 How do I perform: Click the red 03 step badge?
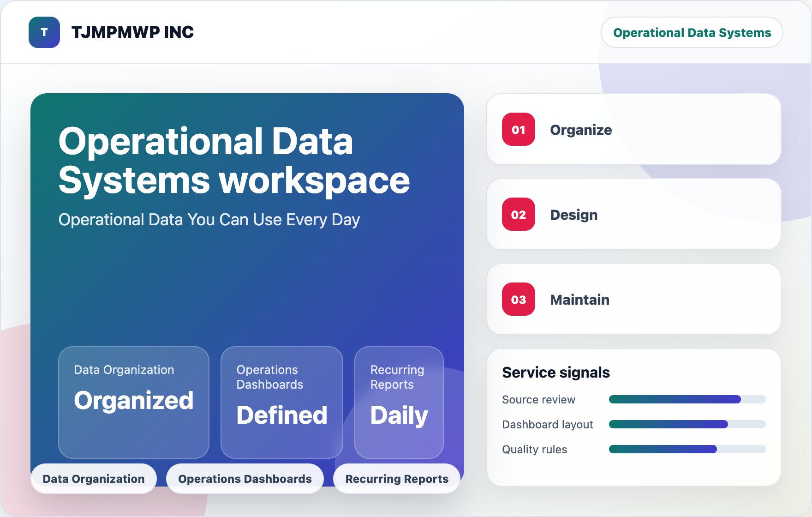point(519,299)
